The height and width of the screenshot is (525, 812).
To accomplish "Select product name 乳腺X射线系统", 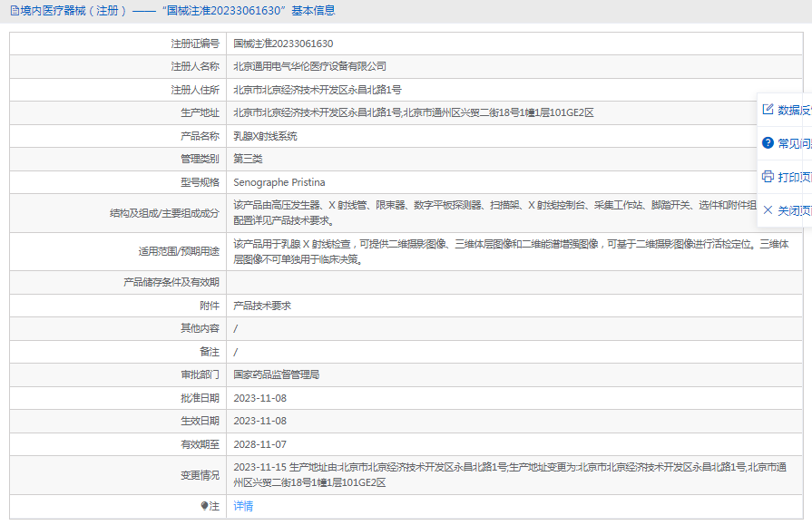I will coord(265,136).
